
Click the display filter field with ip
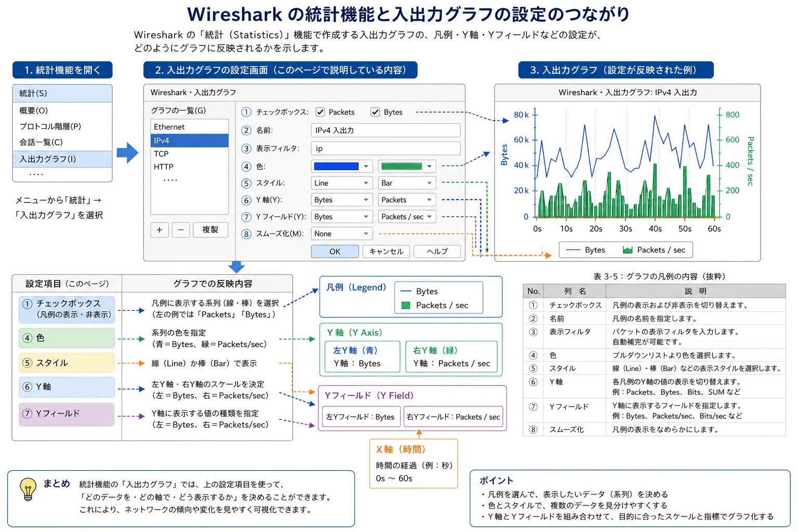385,149
